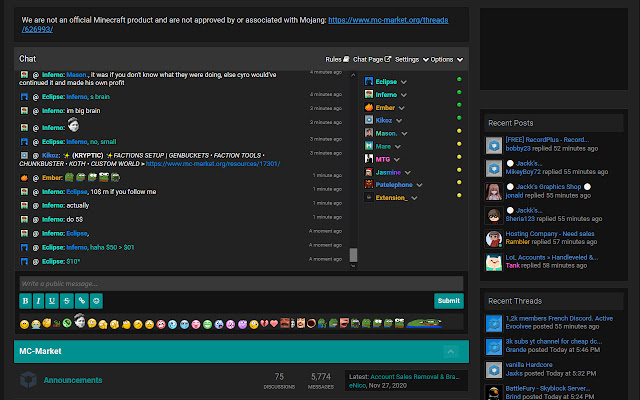
Task: Insert the red angry face emoji
Action: pos(161,324)
